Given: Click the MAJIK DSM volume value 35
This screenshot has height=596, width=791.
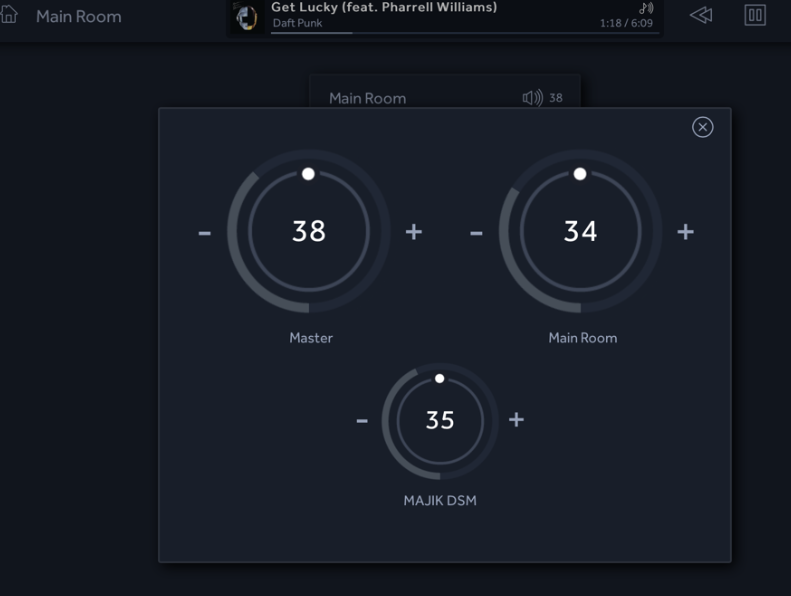Looking at the screenshot, I should coord(440,420).
